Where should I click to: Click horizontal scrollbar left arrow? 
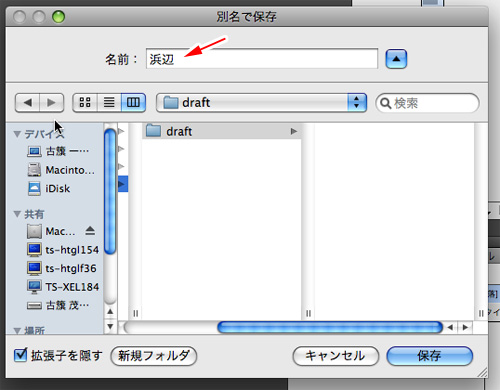tap(450, 328)
